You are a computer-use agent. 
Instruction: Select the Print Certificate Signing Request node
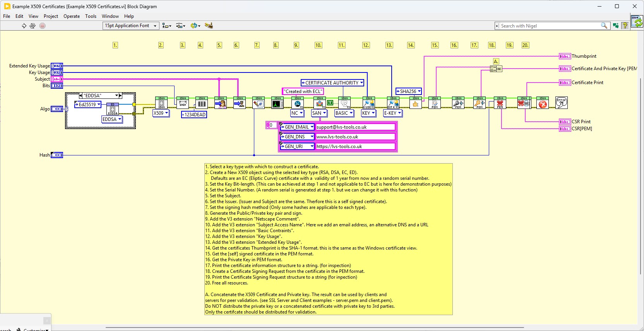(524, 103)
